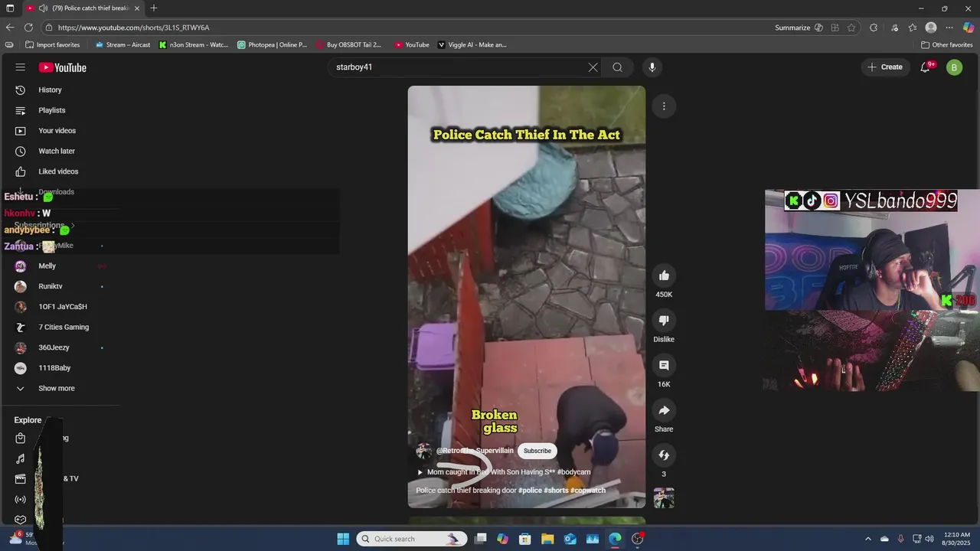This screenshot has width=980, height=551.
Task: Open the Live icon under Explore
Action: click(21, 500)
